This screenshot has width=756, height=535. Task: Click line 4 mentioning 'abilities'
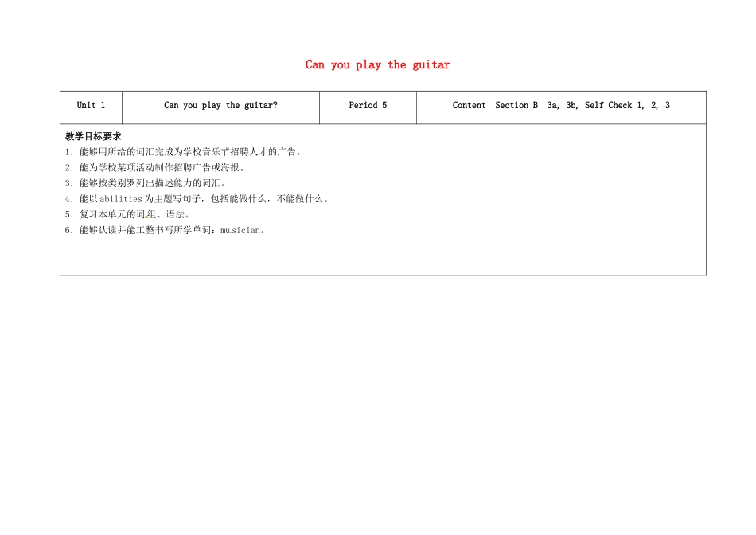197,199
